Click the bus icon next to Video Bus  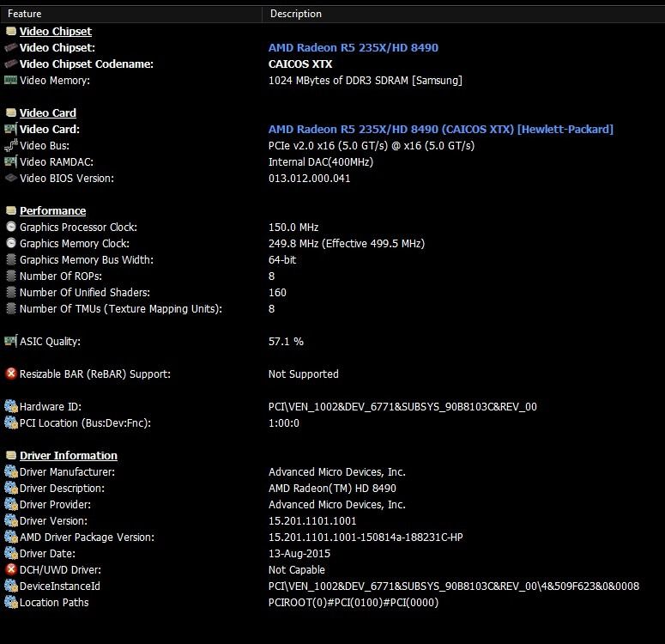[x=11, y=145]
